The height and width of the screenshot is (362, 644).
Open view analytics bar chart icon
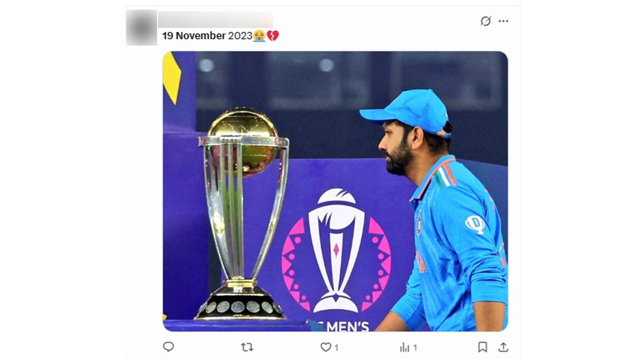405,348
